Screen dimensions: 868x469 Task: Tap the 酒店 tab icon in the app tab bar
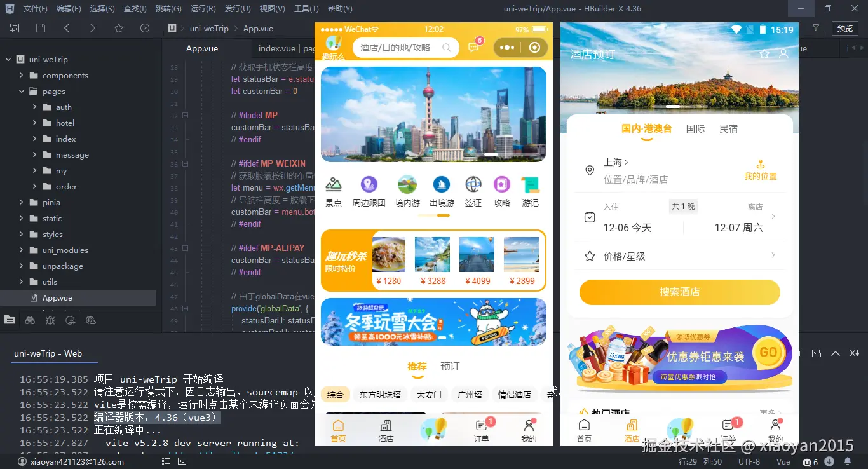point(385,425)
